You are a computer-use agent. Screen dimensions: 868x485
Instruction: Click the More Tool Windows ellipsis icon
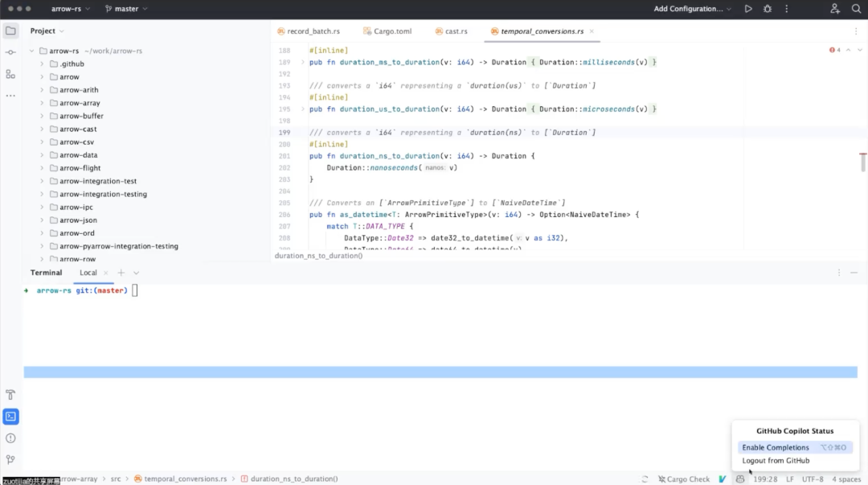point(10,95)
